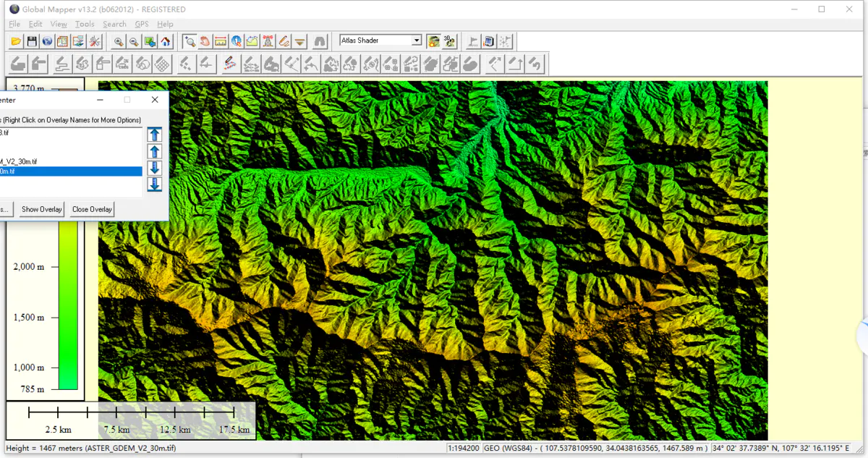Click the Height = 1467 meters status text
Screen dimensions: 868x458
tap(90, 449)
